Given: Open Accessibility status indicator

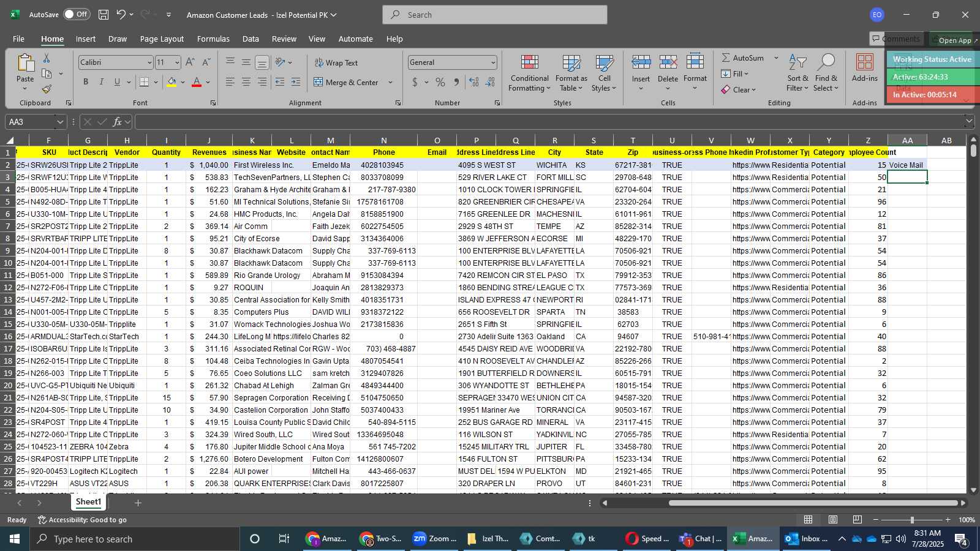Looking at the screenshot, I should (83, 520).
